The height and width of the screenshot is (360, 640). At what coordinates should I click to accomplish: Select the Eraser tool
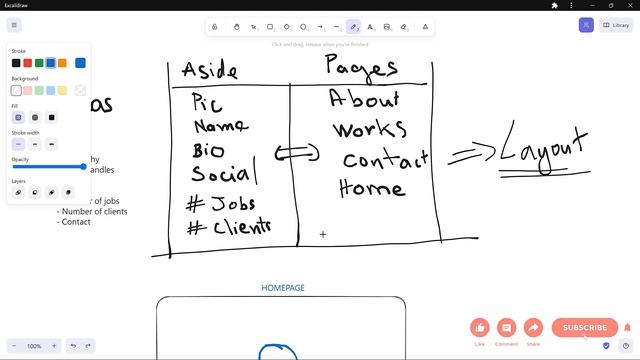point(404,27)
